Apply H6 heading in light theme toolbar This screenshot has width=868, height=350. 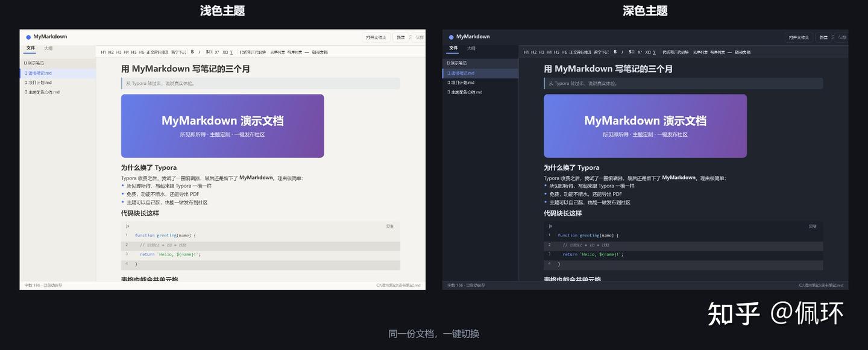click(142, 52)
